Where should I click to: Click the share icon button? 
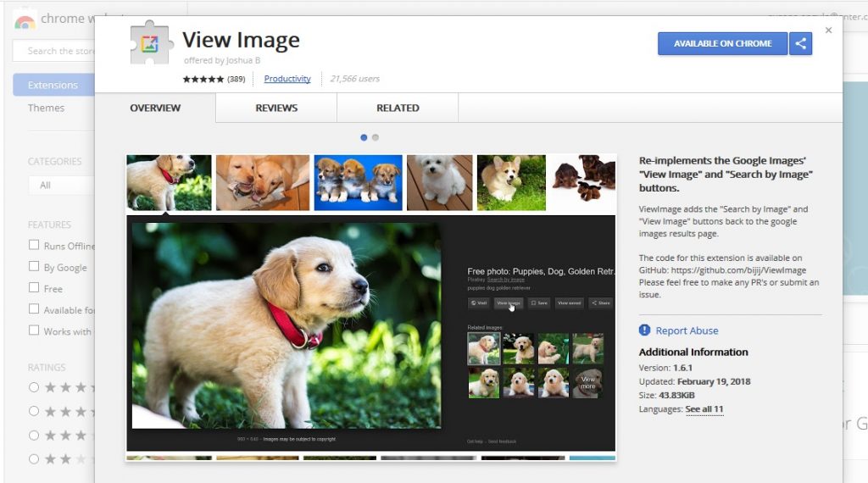pyautogui.click(x=800, y=43)
